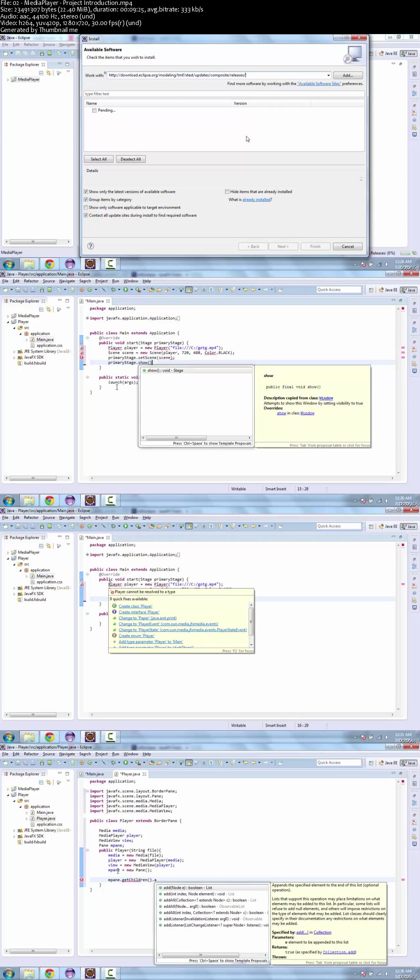Click the type filter text field
This screenshot has height=980, width=420.
coord(224,94)
